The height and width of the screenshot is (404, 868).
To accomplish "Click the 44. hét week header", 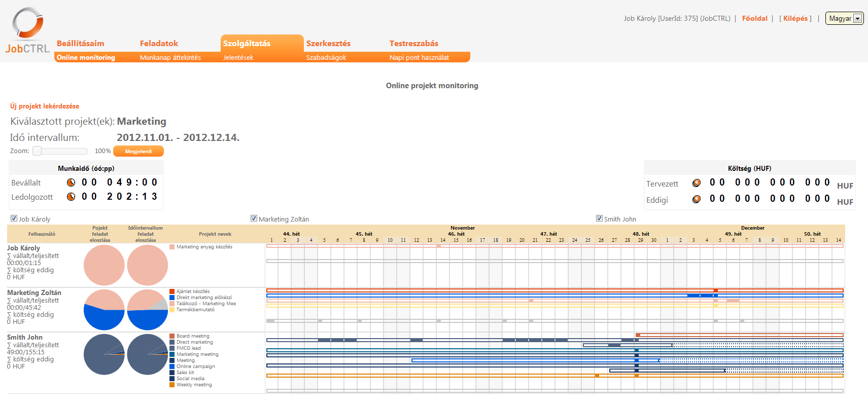I will pos(291,234).
